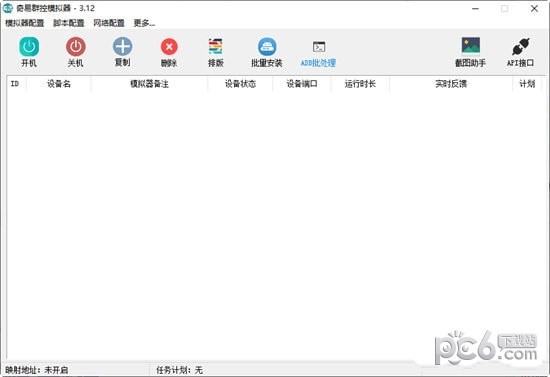Sort by the ID column header
This screenshot has width=550, height=377.
[16, 84]
